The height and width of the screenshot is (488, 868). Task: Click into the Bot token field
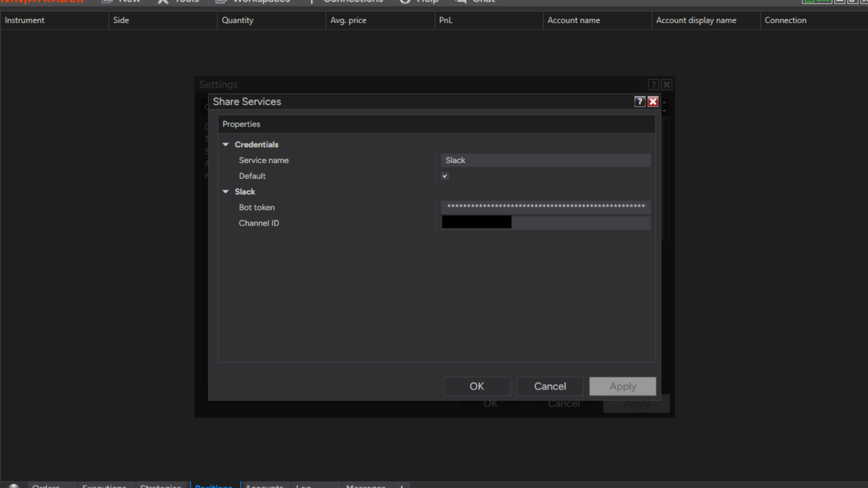pos(546,207)
